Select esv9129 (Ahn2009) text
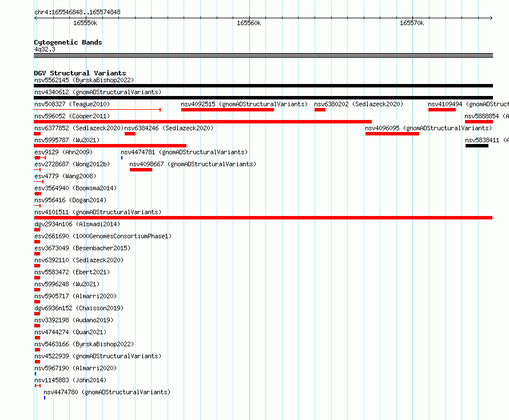This screenshot has width=509, height=420. [x=63, y=152]
